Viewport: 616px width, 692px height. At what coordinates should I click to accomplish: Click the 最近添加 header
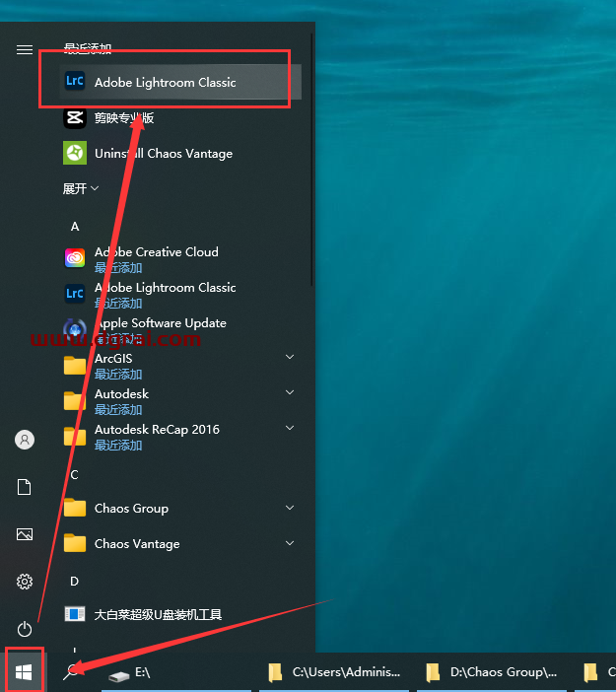click(x=88, y=47)
